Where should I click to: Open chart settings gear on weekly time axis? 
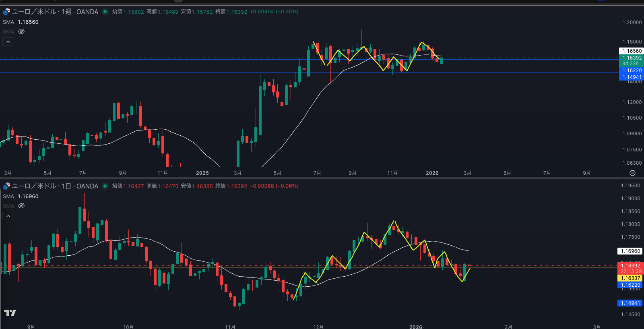click(632, 173)
